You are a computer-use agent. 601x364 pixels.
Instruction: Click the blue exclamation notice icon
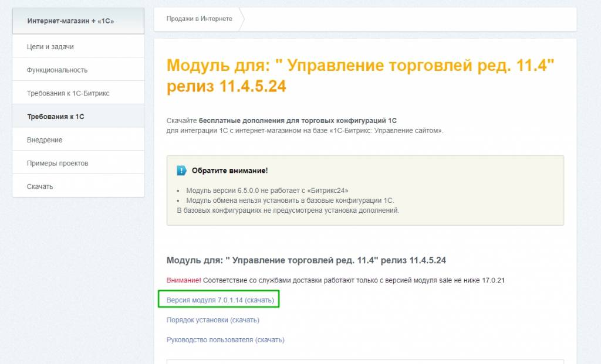click(182, 171)
